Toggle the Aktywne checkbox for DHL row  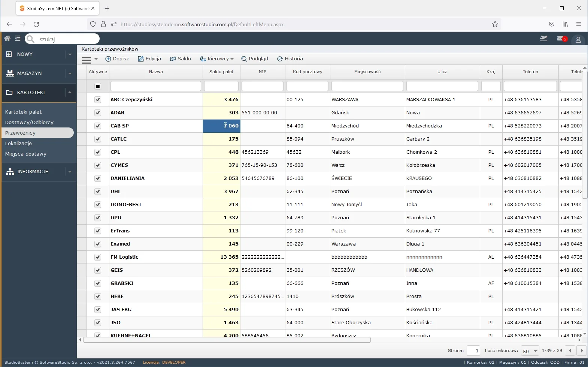click(98, 192)
